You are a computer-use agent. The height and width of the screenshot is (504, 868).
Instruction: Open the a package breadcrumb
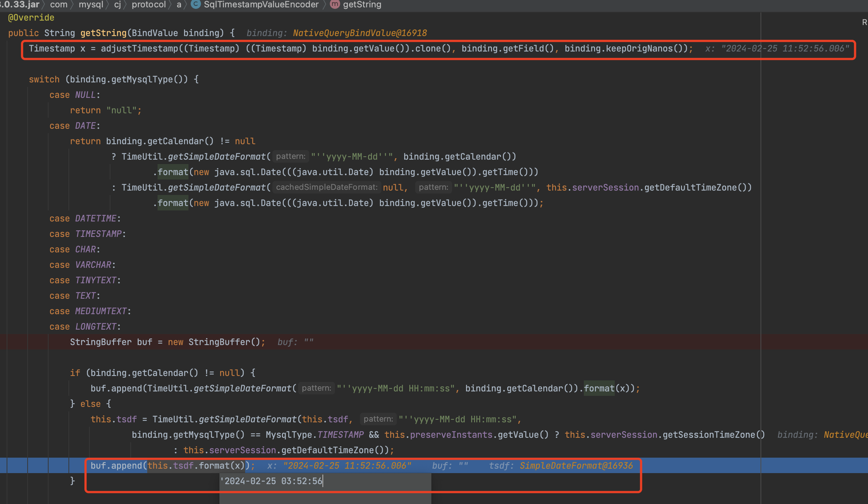pyautogui.click(x=179, y=4)
